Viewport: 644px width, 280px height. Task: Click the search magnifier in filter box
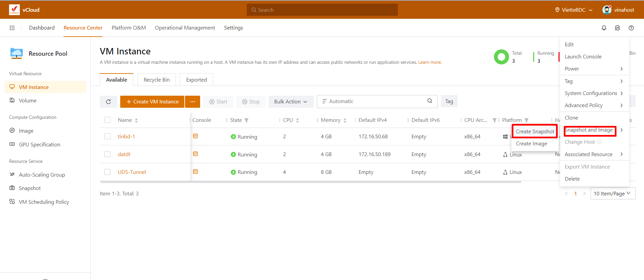click(x=429, y=101)
